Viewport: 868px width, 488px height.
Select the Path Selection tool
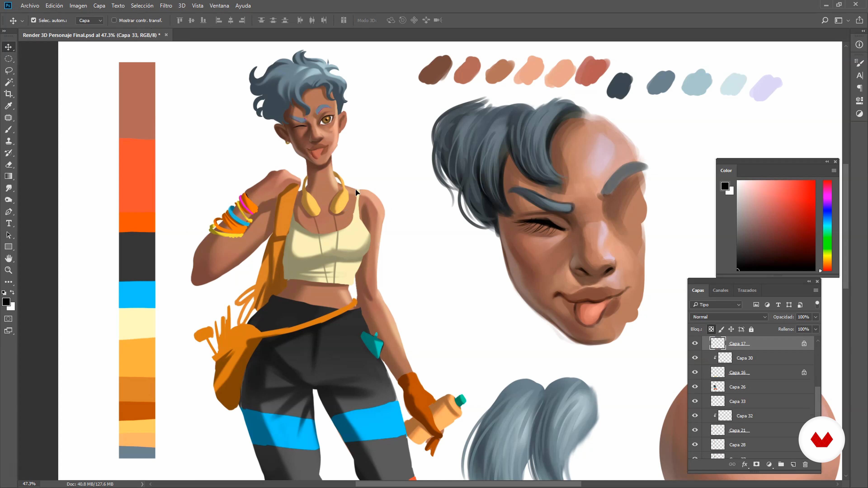pos(8,235)
